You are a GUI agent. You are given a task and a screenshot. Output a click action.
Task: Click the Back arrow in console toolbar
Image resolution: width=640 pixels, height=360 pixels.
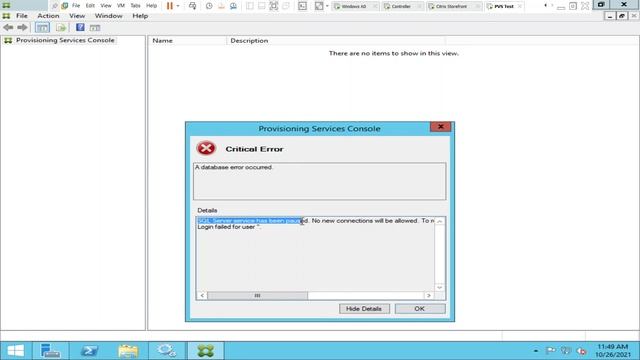[8, 28]
